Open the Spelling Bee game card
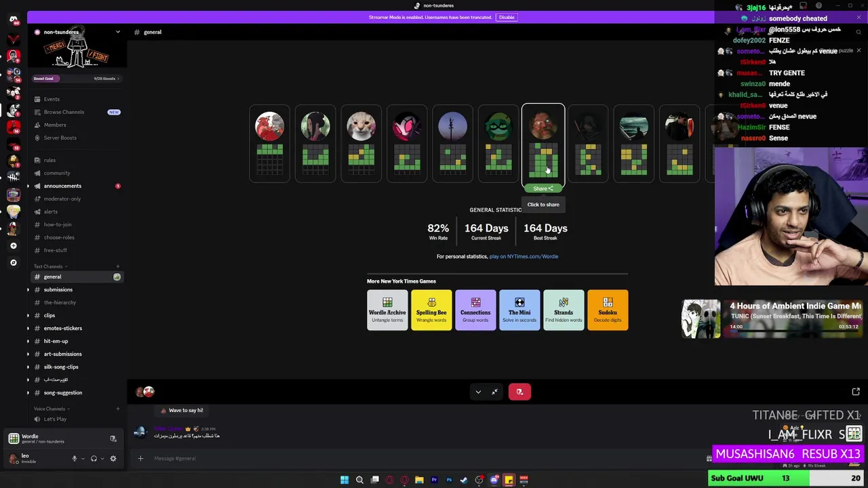This screenshot has width=868, height=488. click(431, 310)
